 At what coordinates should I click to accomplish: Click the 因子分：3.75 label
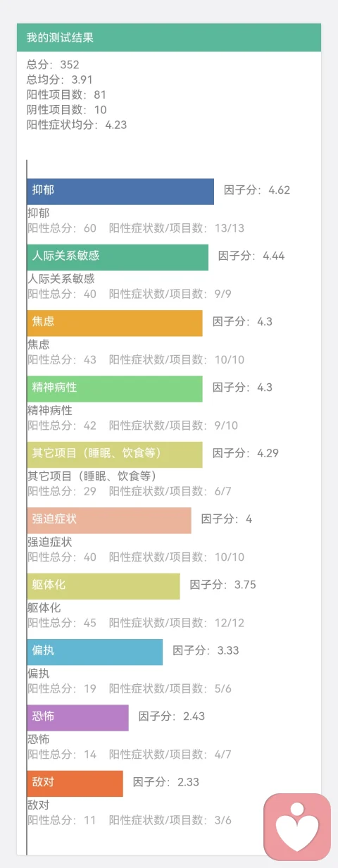click(223, 585)
